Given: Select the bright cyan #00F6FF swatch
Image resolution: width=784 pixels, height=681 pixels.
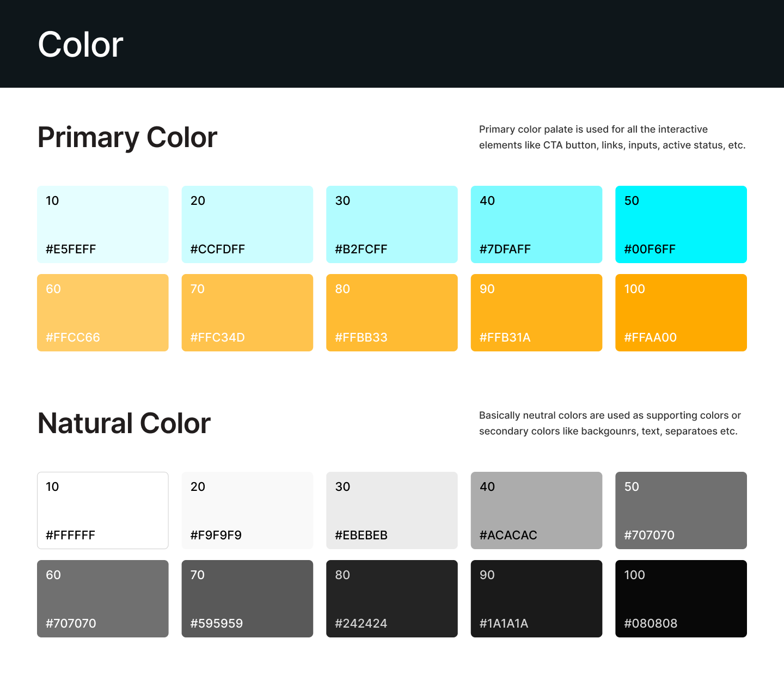Looking at the screenshot, I should coord(681,224).
